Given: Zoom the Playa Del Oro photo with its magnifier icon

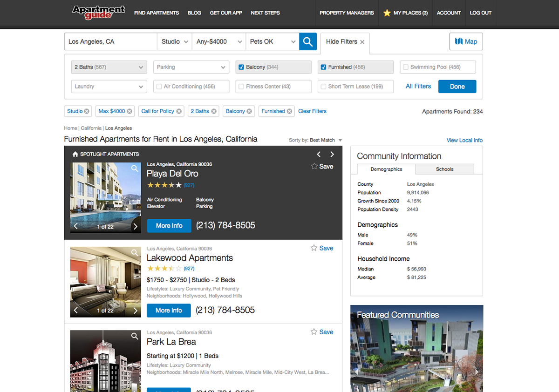Looking at the screenshot, I should (135, 169).
